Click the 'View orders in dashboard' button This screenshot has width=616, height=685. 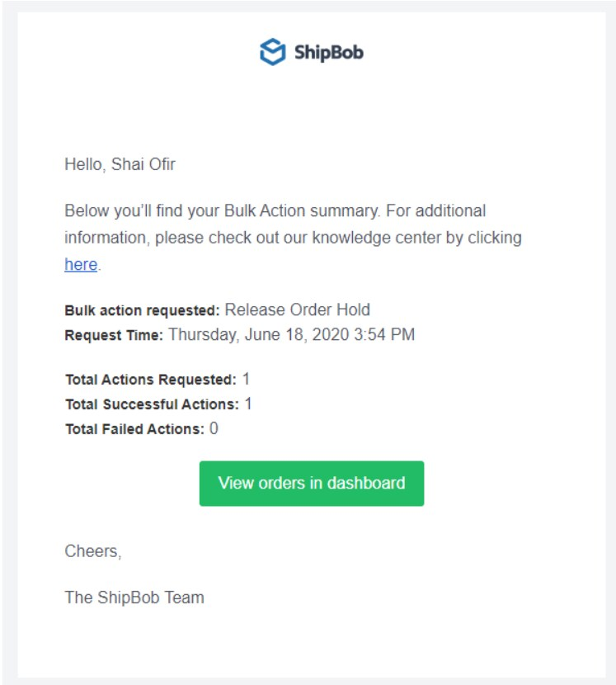coord(311,481)
